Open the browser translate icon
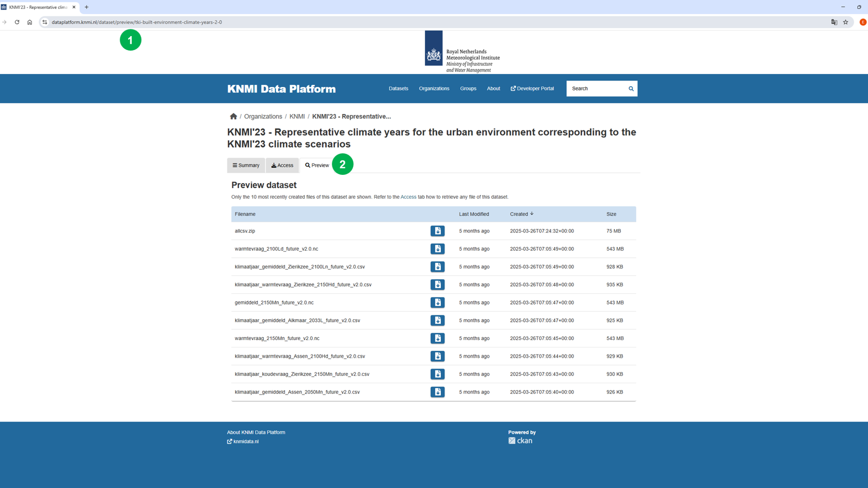This screenshot has height=488, width=868. [x=834, y=22]
